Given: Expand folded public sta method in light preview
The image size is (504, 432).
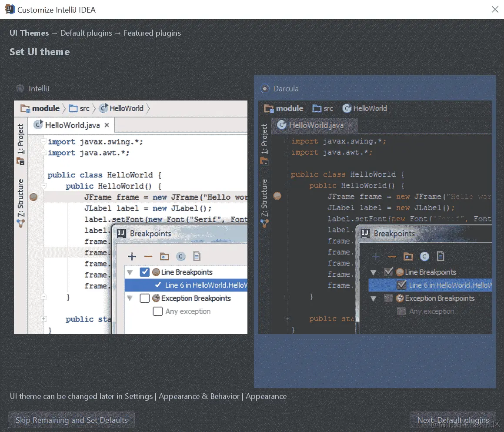Looking at the screenshot, I should pos(43,319).
